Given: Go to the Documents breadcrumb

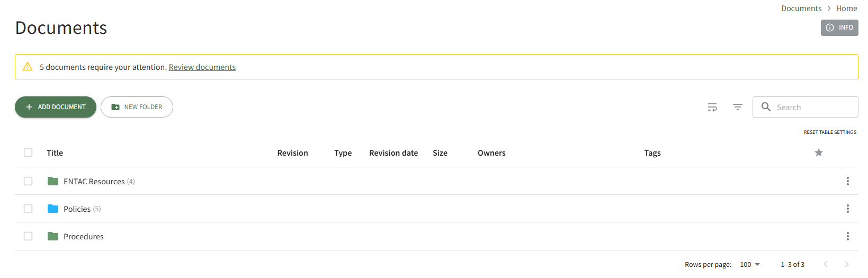Looking at the screenshot, I should pos(801,8).
